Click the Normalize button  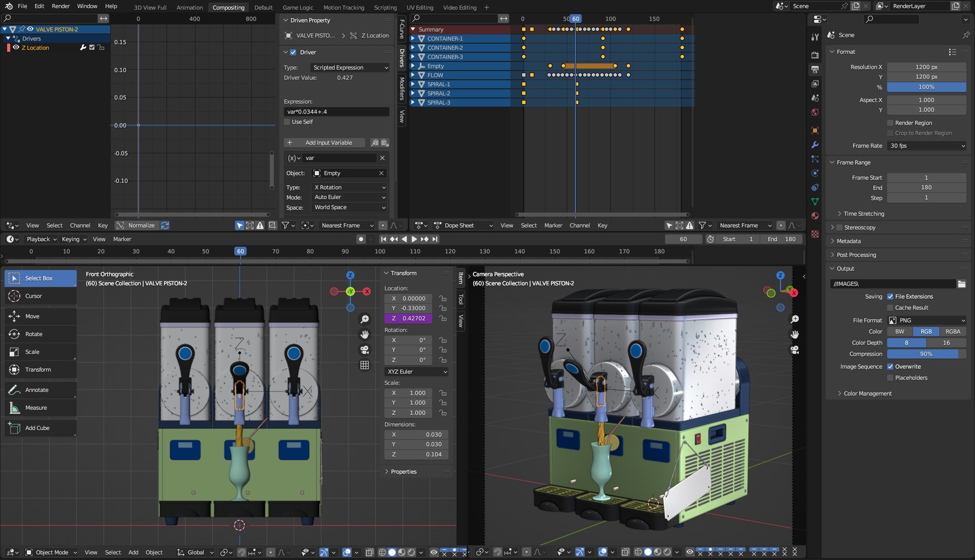(137, 226)
